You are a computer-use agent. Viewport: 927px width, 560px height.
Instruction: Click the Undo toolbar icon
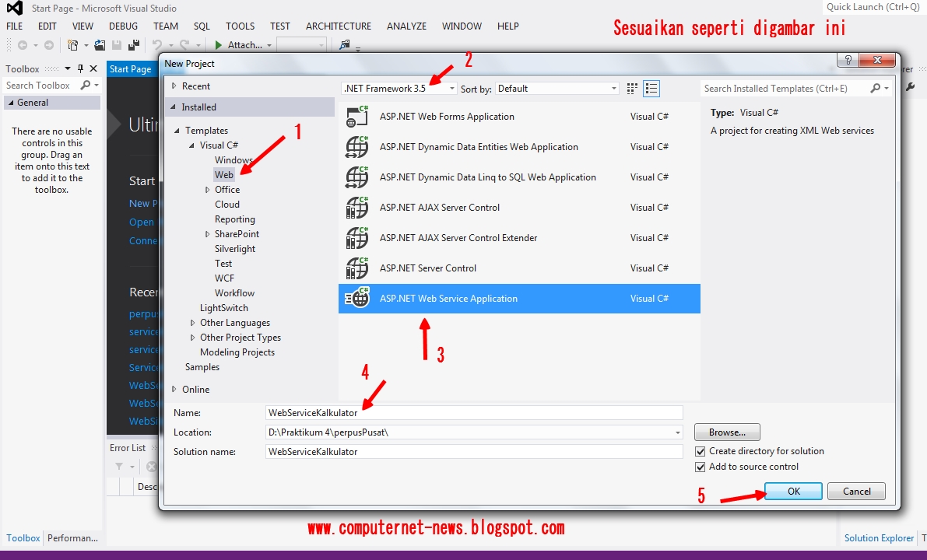(x=156, y=45)
